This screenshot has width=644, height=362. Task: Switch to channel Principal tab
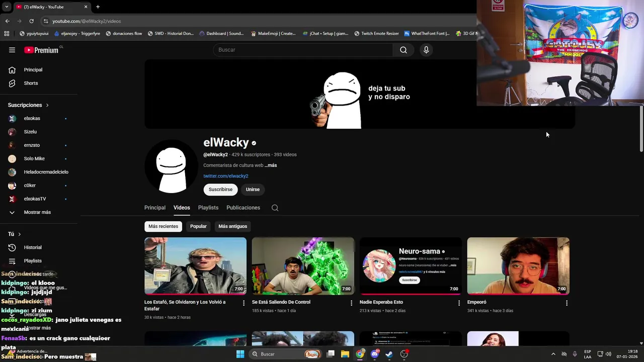click(155, 208)
